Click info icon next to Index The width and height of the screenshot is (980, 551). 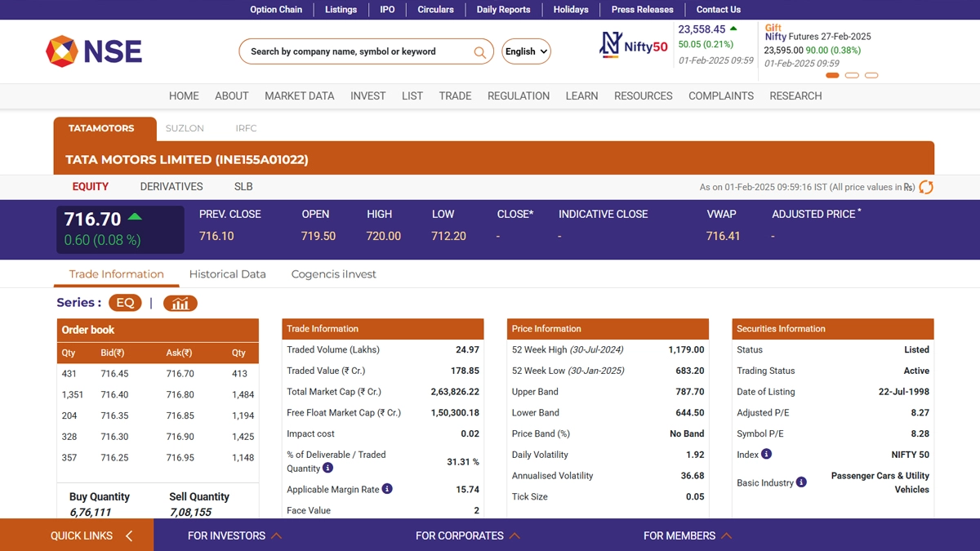tap(766, 454)
